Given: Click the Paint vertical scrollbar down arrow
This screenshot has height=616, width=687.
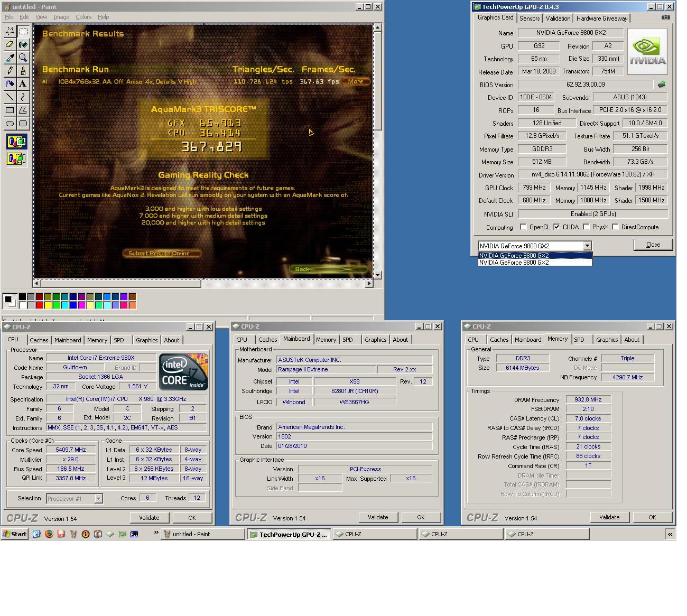Looking at the screenshot, I should click(x=377, y=275).
